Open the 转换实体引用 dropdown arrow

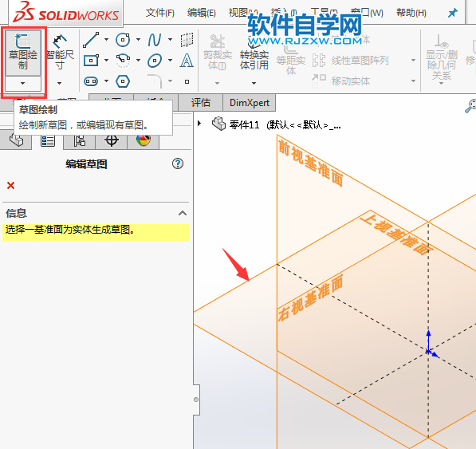(x=254, y=83)
